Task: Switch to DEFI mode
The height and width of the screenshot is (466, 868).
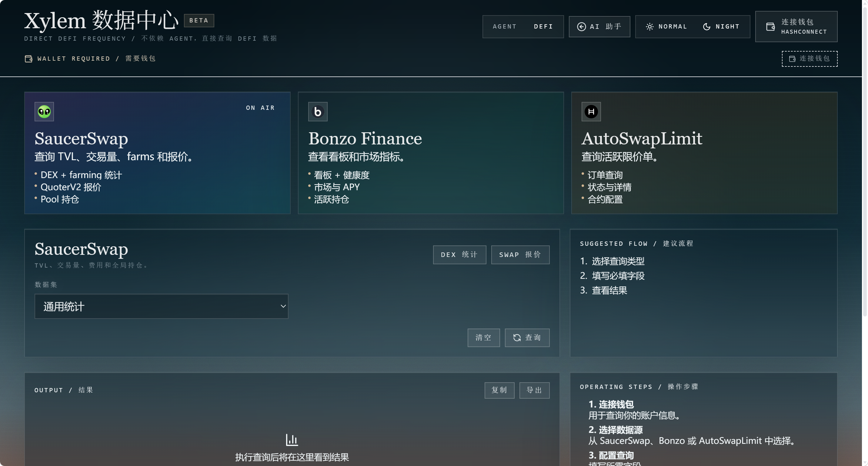Action: pyautogui.click(x=543, y=27)
